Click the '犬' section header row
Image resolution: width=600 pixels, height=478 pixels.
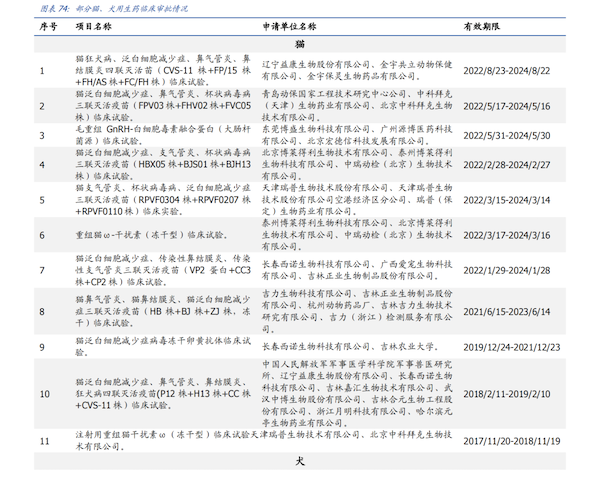tap(300, 461)
